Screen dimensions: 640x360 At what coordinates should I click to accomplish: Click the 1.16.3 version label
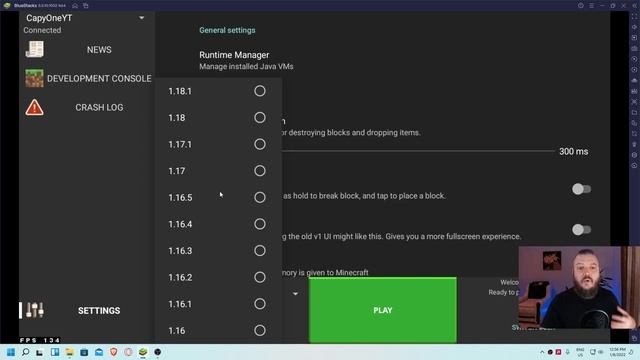point(180,251)
